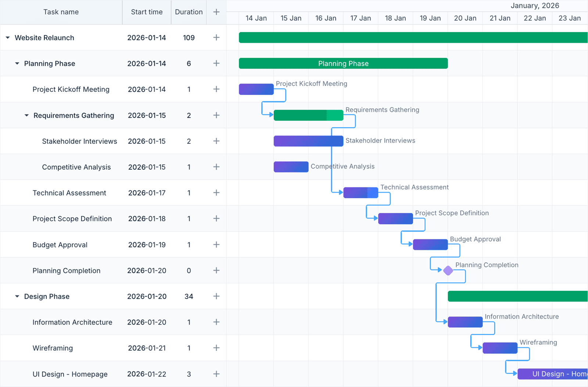Click the 23 Jan date column header
588x387 pixels.
pyautogui.click(x=570, y=18)
